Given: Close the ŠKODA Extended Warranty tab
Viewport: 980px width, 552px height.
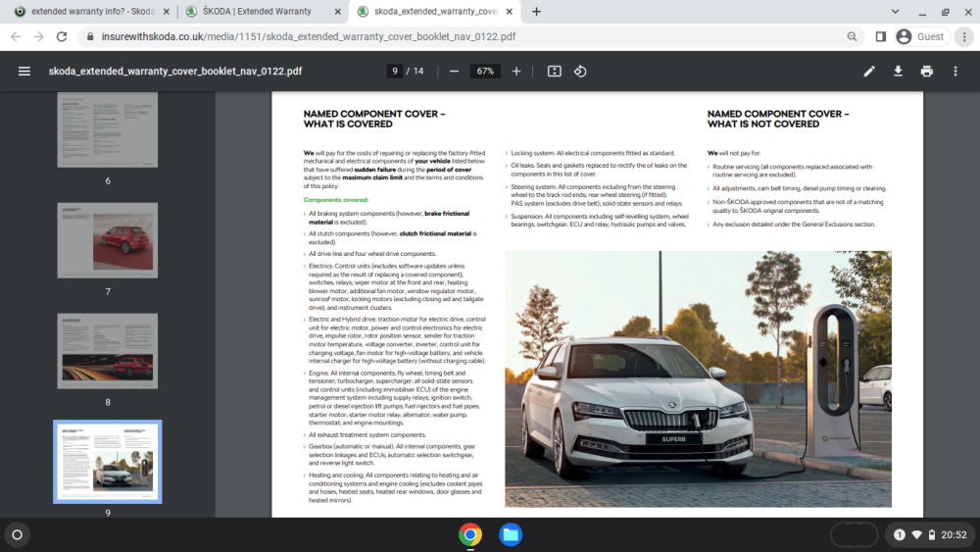Looking at the screenshot, I should coord(337,11).
